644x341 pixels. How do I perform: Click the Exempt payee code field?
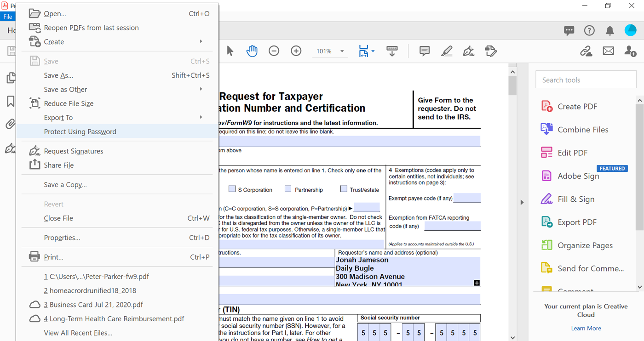point(467,198)
